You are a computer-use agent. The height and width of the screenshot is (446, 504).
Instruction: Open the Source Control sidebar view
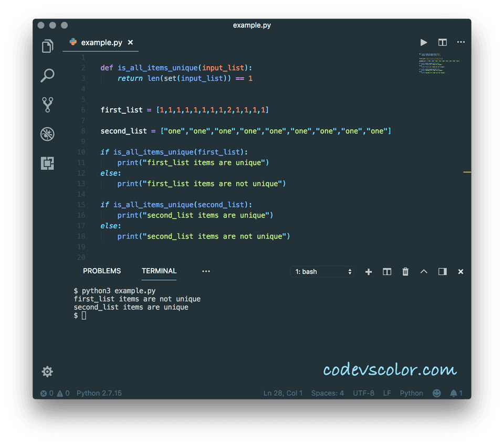click(x=48, y=105)
